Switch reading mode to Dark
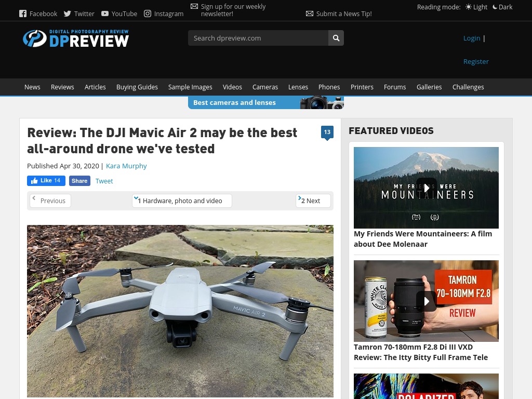Image resolution: width=532 pixels, height=399 pixels. (502, 7)
